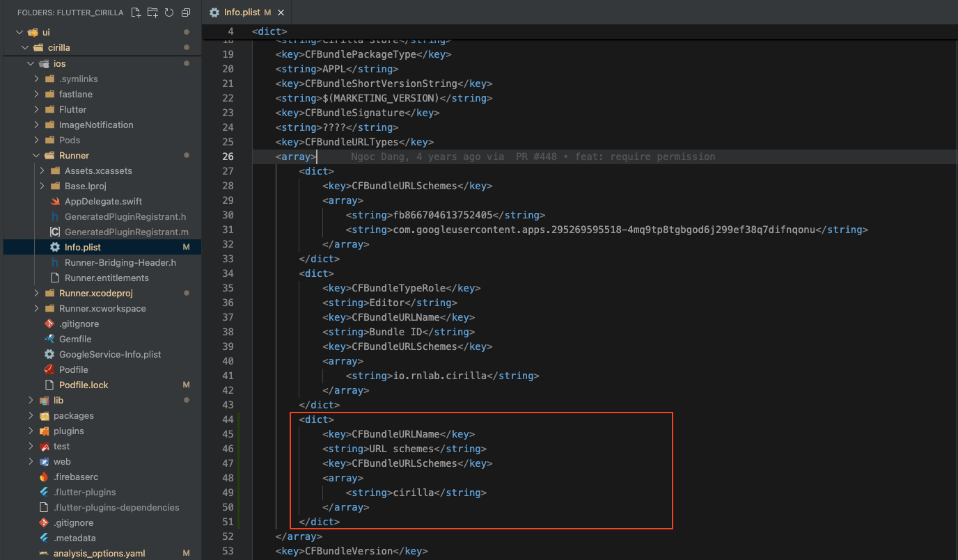Click the file icon of Podfile.lock
This screenshot has width=958, height=560.
coord(49,385)
